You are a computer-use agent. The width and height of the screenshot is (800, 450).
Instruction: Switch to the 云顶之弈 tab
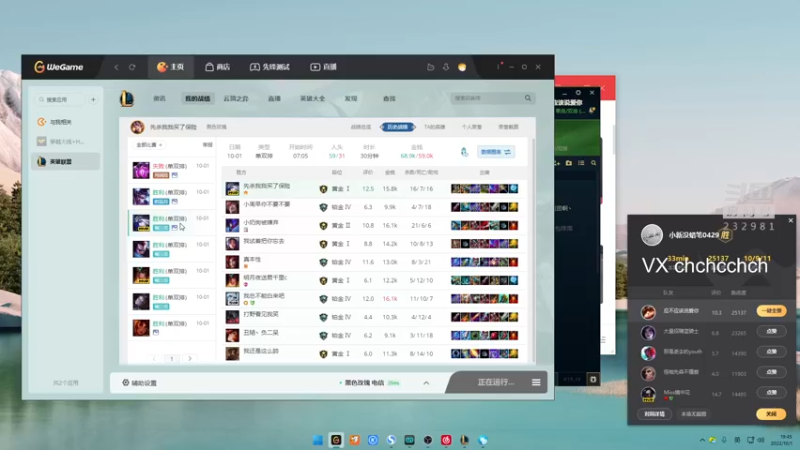[236, 98]
